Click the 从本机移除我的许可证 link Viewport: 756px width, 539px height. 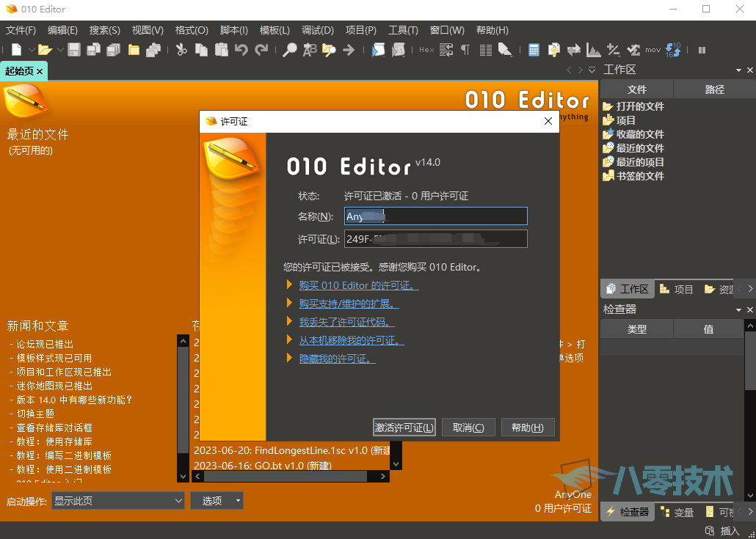pos(352,340)
